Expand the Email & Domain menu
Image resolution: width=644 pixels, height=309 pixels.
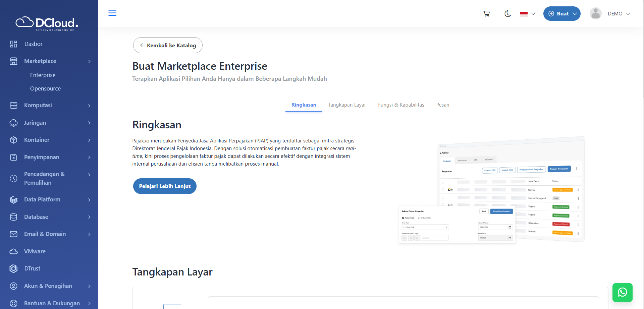pos(50,234)
